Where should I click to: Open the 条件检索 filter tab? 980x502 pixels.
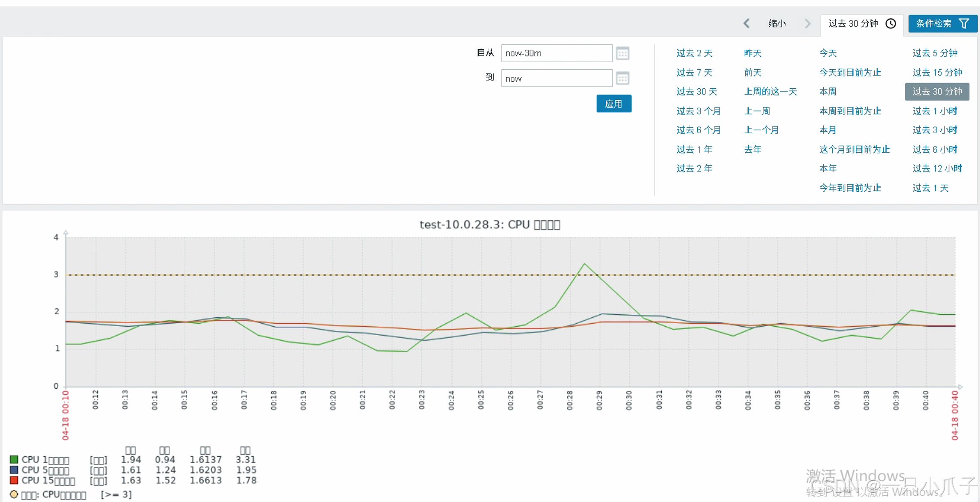[934, 24]
